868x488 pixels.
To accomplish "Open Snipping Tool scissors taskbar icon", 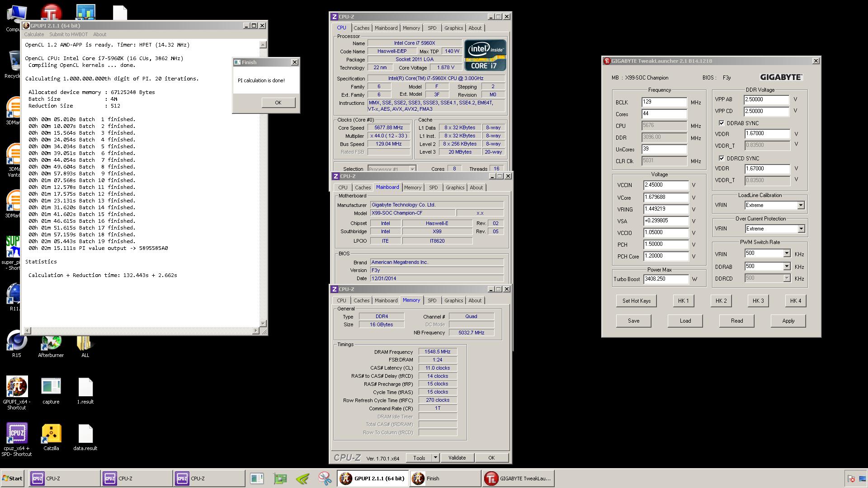I will (325, 478).
